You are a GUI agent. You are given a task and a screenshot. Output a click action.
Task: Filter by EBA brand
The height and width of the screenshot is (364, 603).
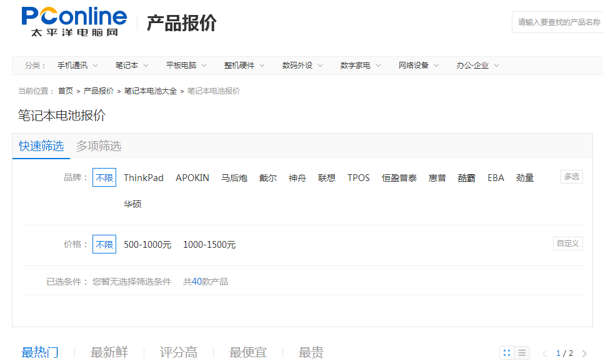(496, 178)
